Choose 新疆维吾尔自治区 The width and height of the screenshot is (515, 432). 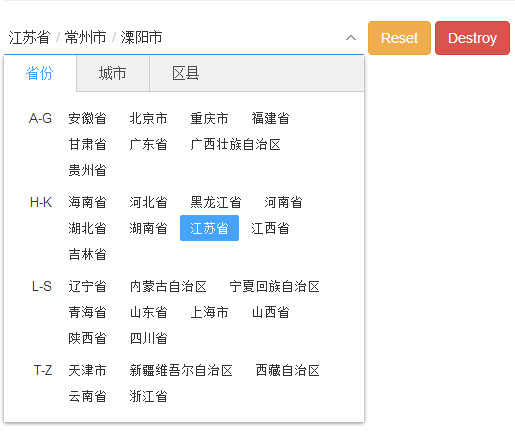(181, 370)
